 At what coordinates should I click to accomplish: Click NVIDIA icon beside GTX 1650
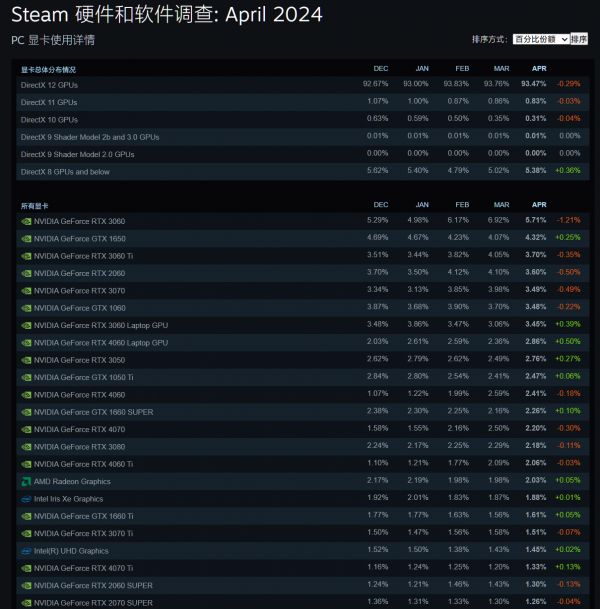(26, 239)
